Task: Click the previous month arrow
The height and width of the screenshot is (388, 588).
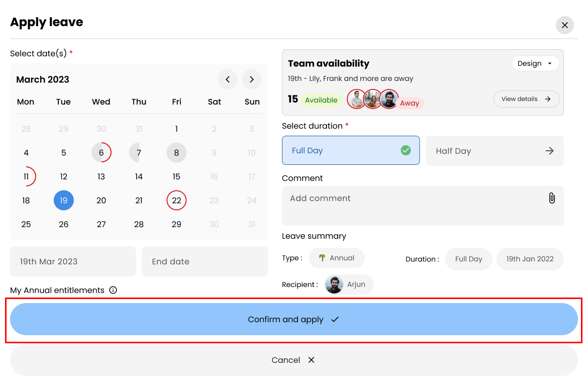Action: coord(228,79)
